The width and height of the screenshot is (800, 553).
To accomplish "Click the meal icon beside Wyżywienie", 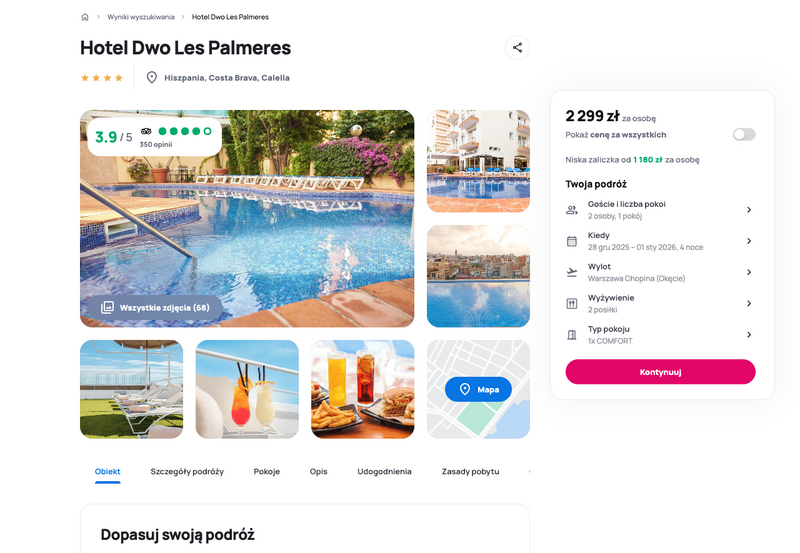I will point(572,304).
